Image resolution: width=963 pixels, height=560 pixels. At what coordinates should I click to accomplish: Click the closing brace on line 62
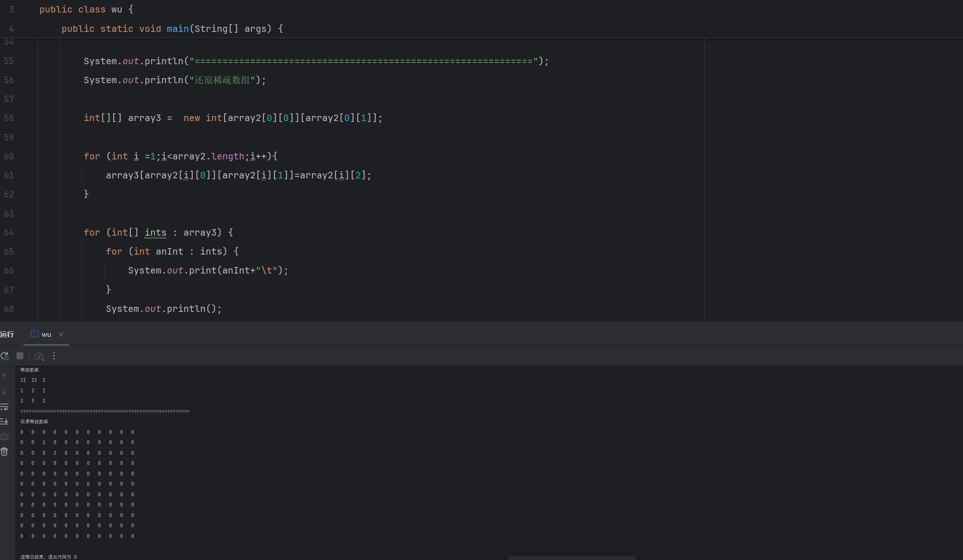86,194
